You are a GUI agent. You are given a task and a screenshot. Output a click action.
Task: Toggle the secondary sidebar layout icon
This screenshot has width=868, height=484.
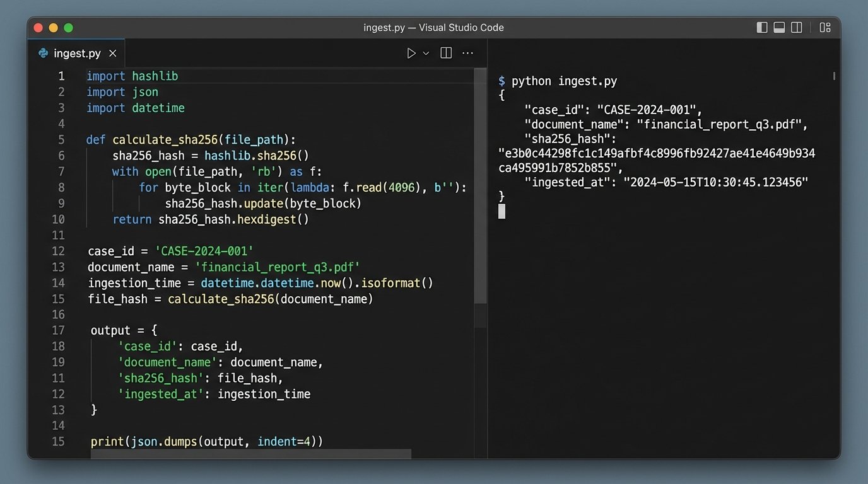(797, 28)
